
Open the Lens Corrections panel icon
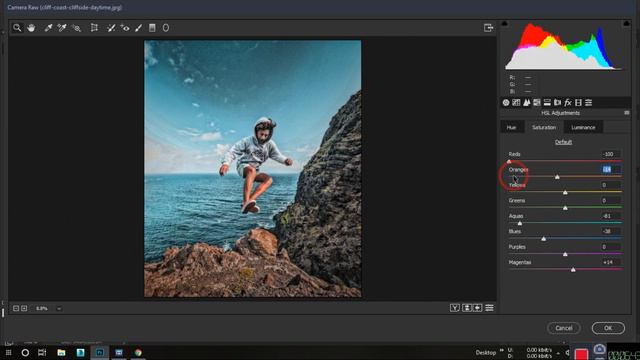[x=557, y=102]
